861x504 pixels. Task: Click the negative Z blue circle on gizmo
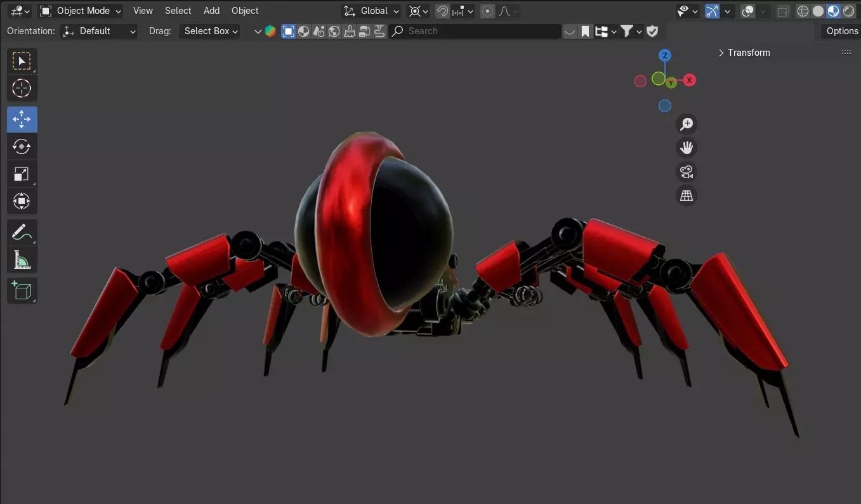point(664,106)
